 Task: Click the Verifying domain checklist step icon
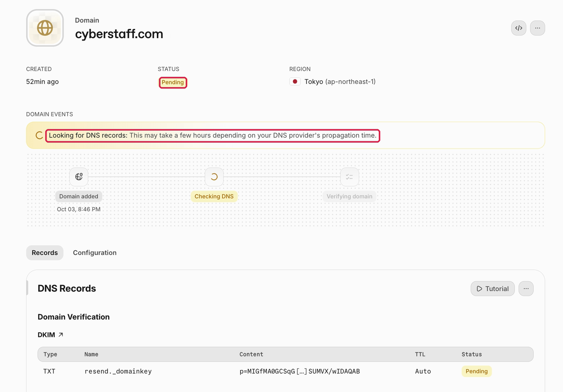[x=349, y=177]
